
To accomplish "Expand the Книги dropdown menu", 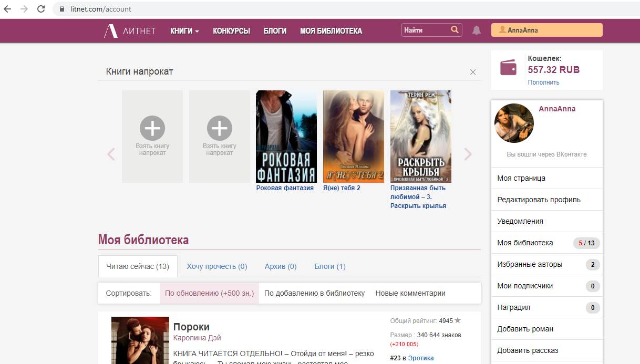I will [184, 31].
